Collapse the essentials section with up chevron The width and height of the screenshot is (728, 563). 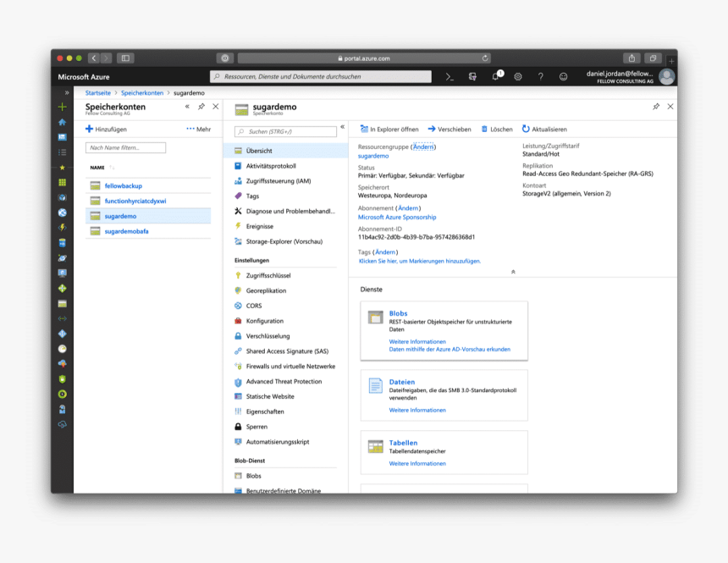[513, 272]
